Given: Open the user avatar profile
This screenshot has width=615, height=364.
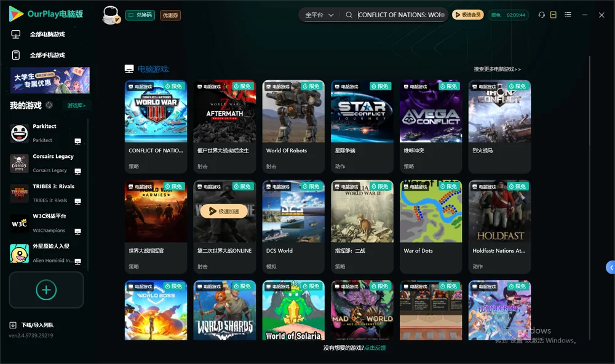Looking at the screenshot, I should pos(111,15).
